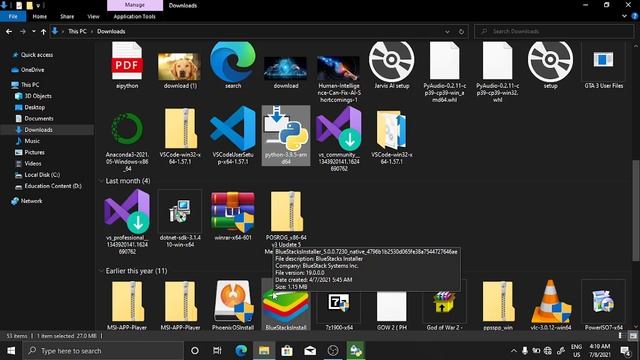Viewport: 640px width, 360px height.
Task: Select the God of War 2 WinRAR archive
Action: tap(444, 305)
